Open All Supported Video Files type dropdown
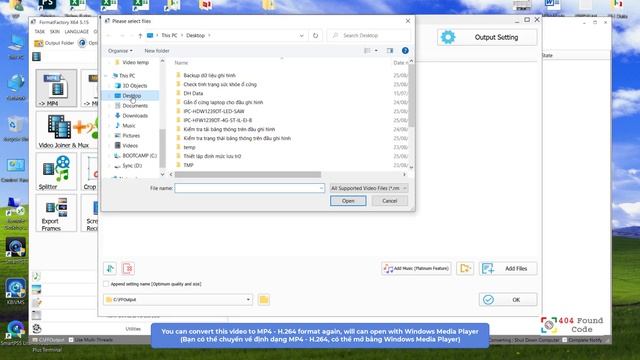 pos(369,188)
